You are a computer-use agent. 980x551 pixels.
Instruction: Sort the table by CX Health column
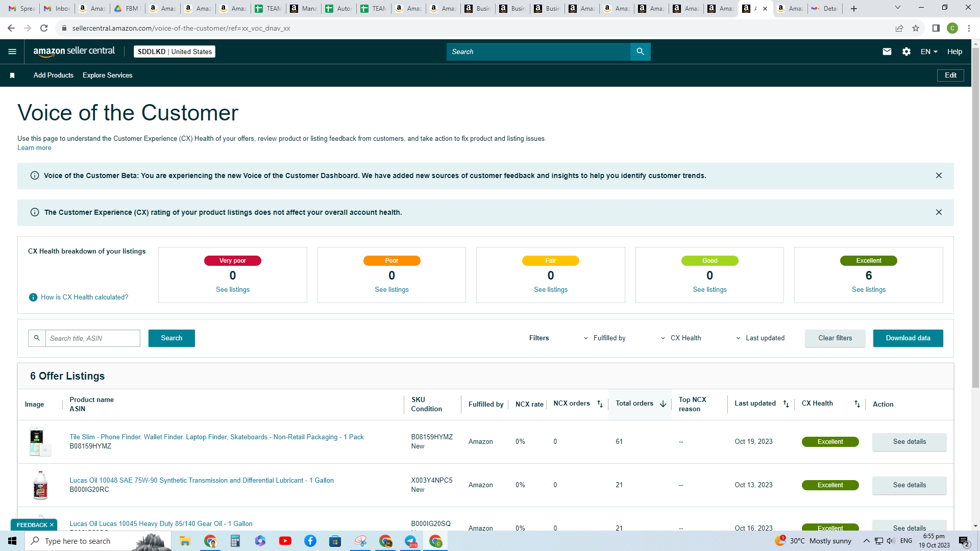[857, 404]
